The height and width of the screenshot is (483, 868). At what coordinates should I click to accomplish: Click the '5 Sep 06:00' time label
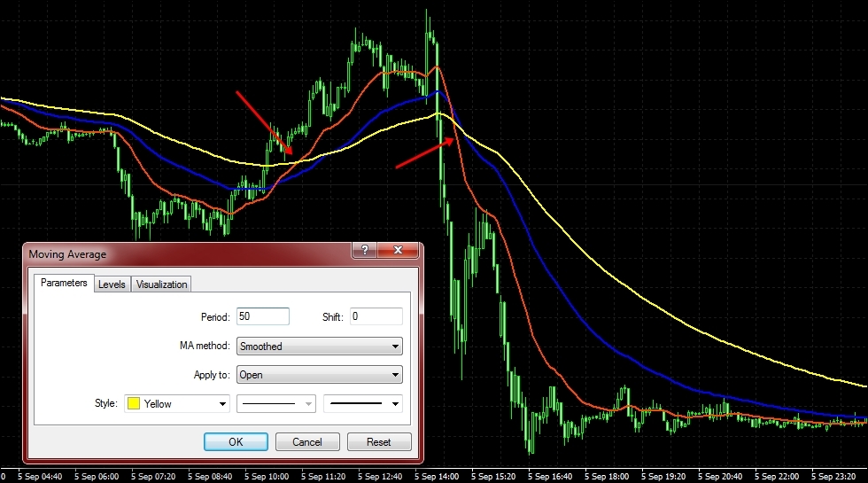(x=97, y=477)
